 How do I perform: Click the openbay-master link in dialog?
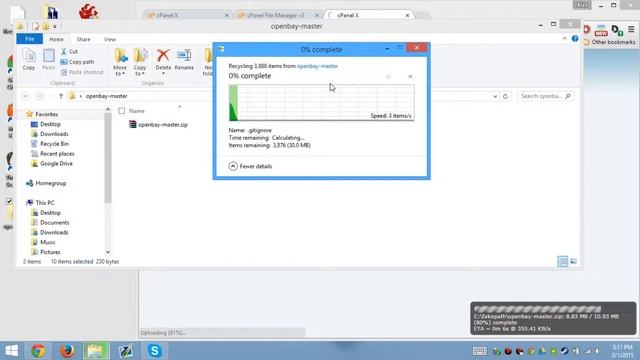(x=317, y=66)
